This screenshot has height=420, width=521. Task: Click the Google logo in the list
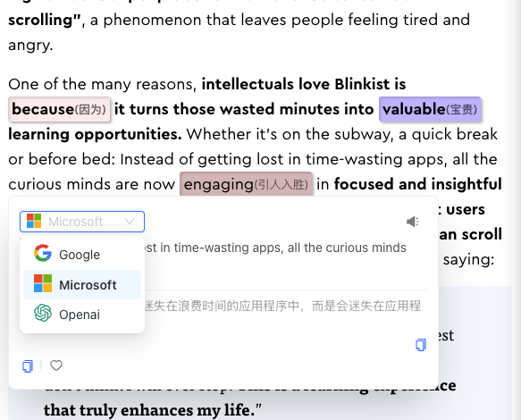point(43,253)
